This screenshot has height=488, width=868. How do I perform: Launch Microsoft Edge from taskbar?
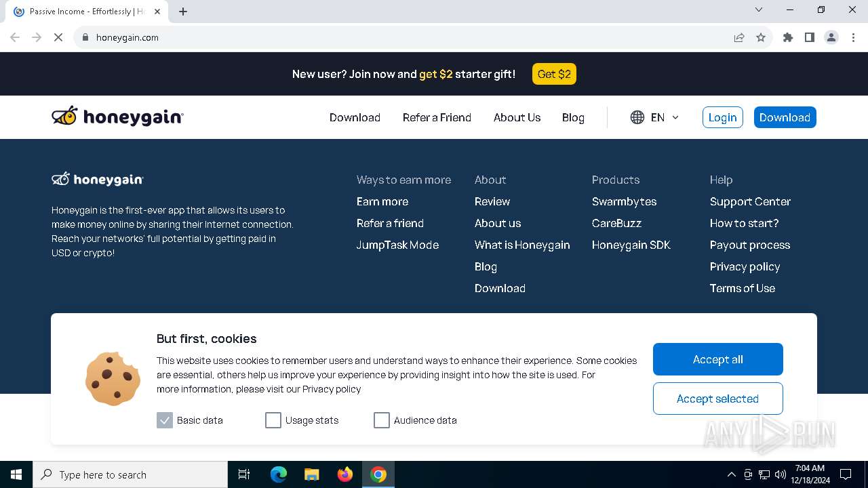click(x=279, y=474)
